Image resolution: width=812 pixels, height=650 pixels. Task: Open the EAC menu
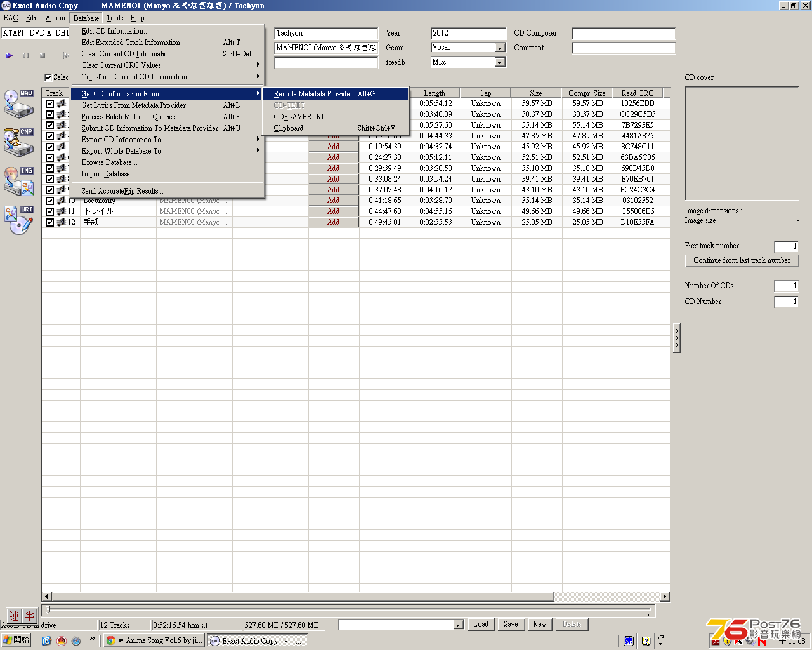click(x=11, y=18)
